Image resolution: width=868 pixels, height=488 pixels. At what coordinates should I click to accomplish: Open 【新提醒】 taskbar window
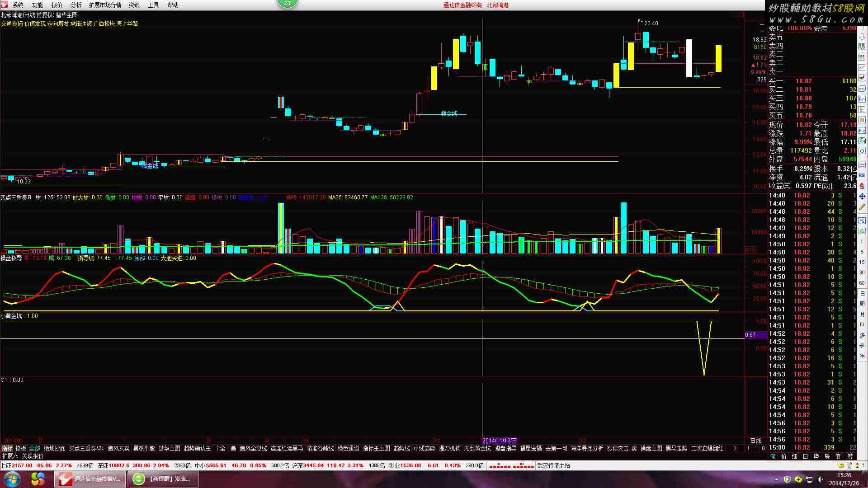click(x=163, y=479)
